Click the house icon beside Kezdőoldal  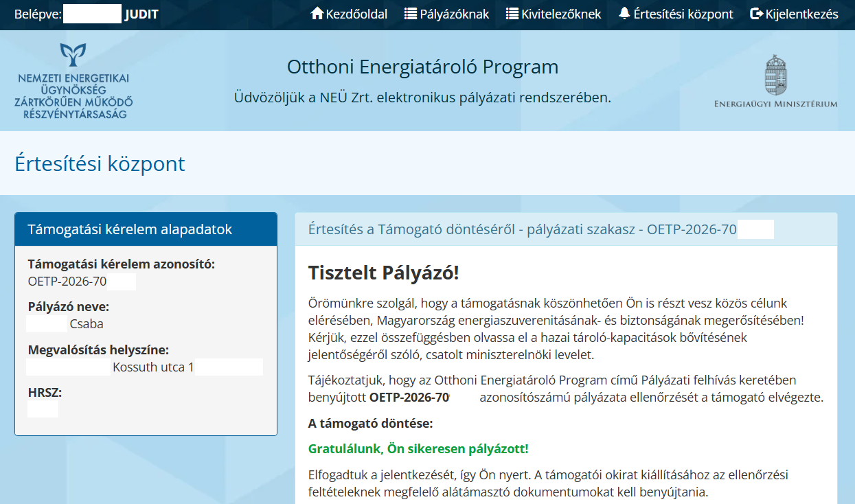(x=317, y=14)
